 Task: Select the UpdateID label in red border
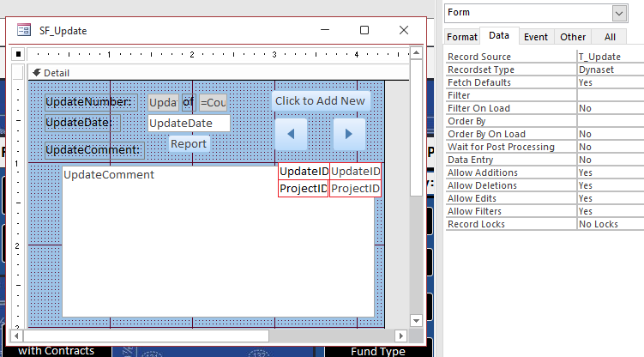tap(304, 172)
